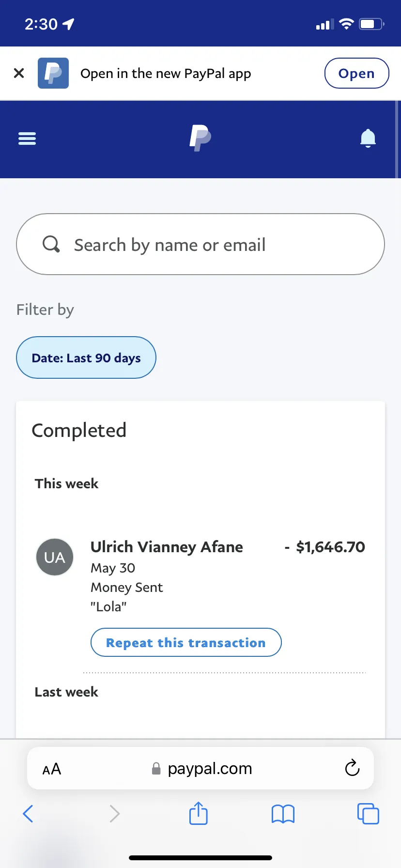The width and height of the screenshot is (401, 868).
Task: Focus the search by name or email field
Action: (x=200, y=244)
